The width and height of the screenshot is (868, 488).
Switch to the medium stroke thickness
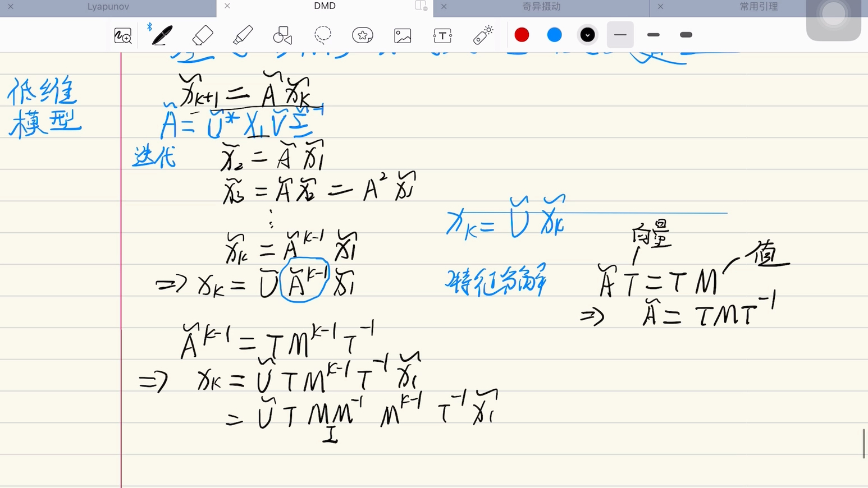coord(653,35)
